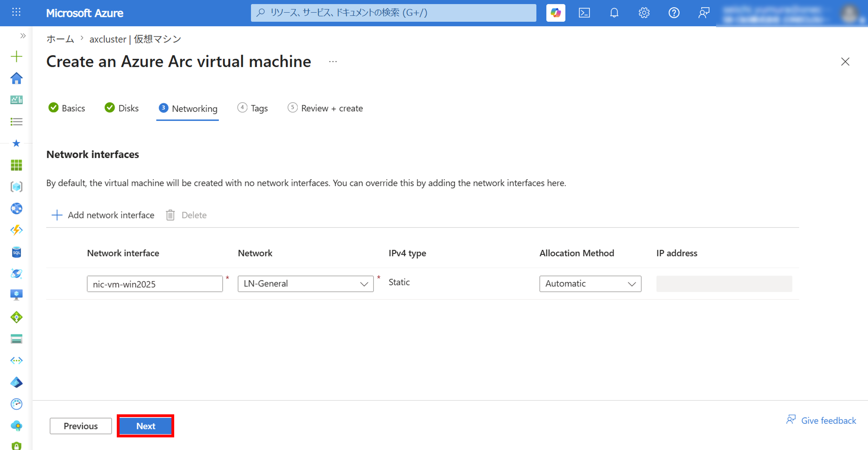Open App Services globe icon in sidebar
The height and width of the screenshot is (450, 868).
pyautogui.click(x=16, y=209)
